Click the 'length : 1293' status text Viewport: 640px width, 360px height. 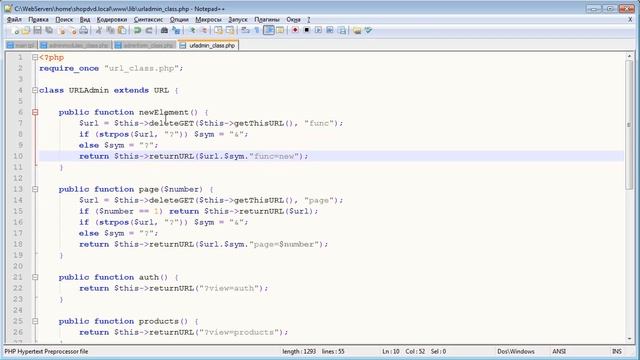click(x=298, y=351)
